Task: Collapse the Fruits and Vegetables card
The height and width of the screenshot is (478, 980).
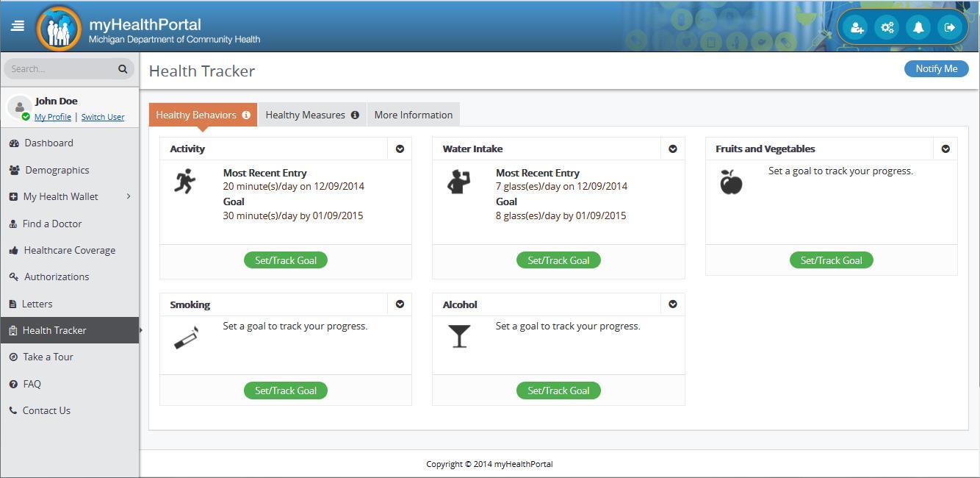Action: [x=945, y=149]
